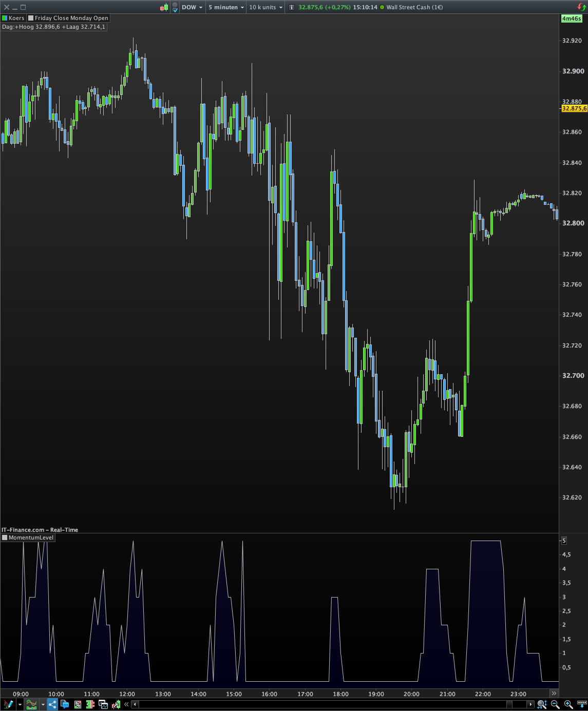The image size is (588, 711).
Task: Open the trading settings wrench icon
Action: tap(116, 704)
